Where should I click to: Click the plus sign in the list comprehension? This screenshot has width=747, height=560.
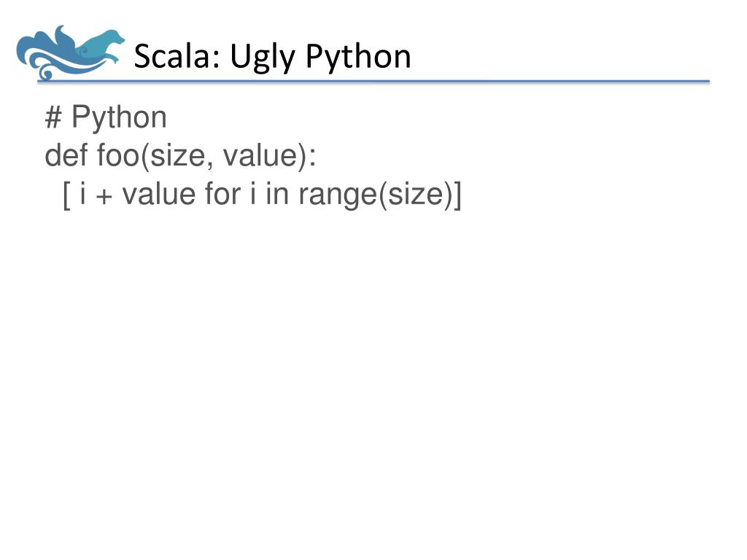(104, 196)
